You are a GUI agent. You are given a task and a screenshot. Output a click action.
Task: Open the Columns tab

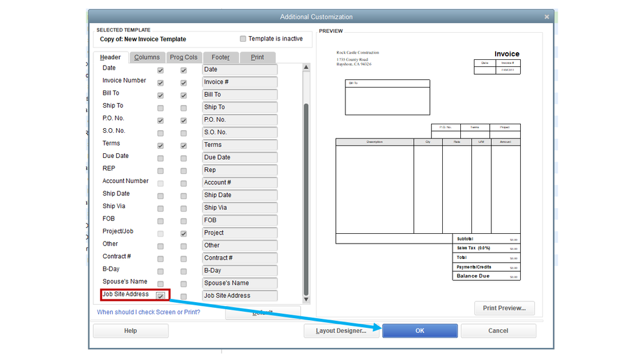(x=147, y=57)
